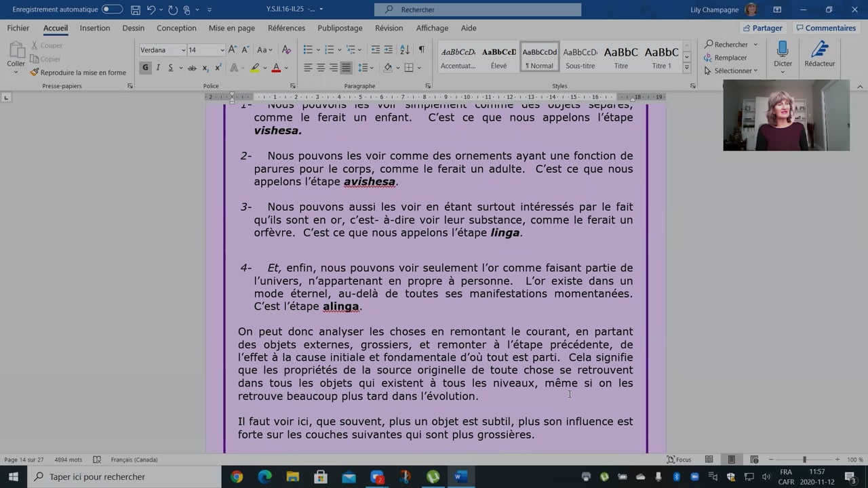
Task: Select the zoom slider handle
Action: [x=804, y=460]
